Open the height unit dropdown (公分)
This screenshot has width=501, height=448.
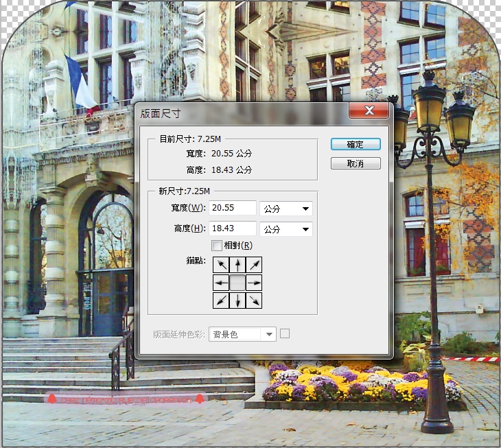286,229
